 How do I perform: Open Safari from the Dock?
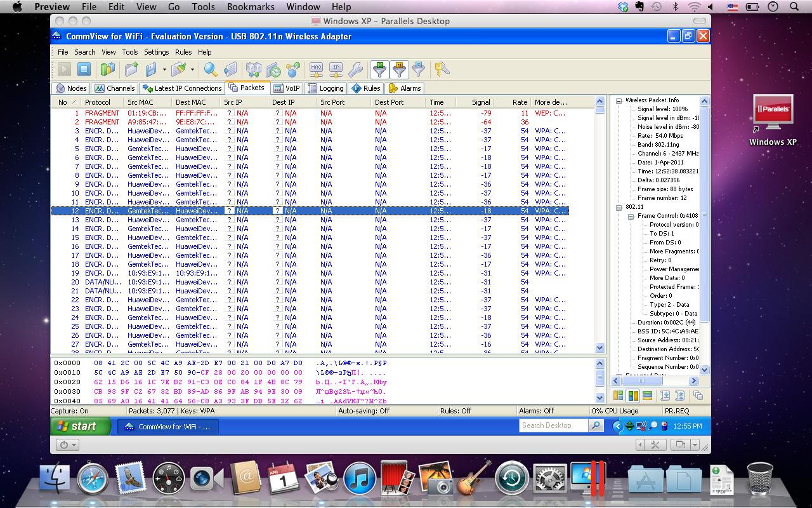coord(93,478)
